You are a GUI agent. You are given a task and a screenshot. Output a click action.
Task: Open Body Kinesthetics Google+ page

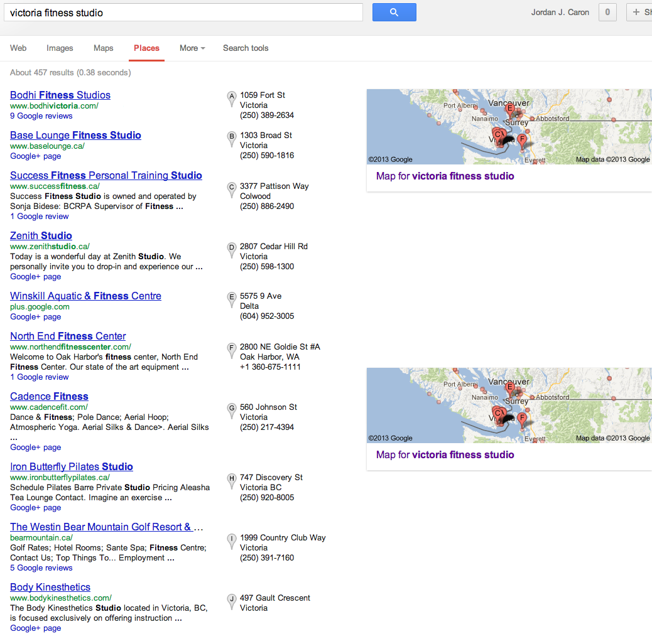(35, 628)
